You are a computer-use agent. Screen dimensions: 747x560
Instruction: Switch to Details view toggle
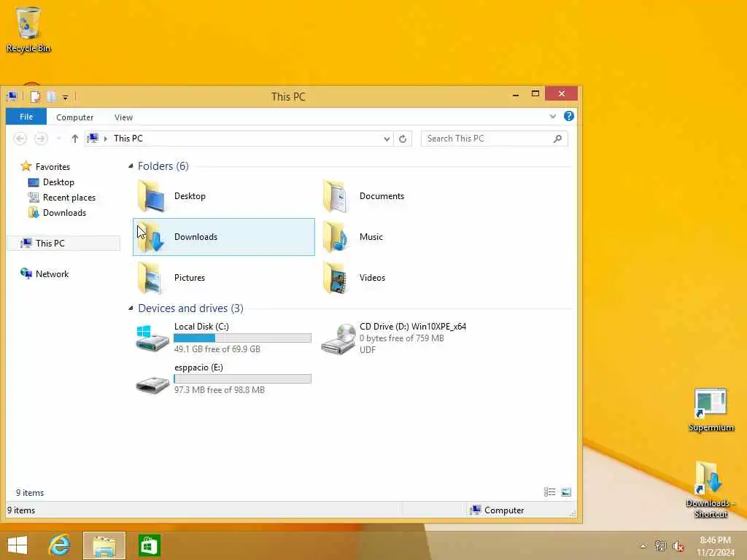click(550, 492)
